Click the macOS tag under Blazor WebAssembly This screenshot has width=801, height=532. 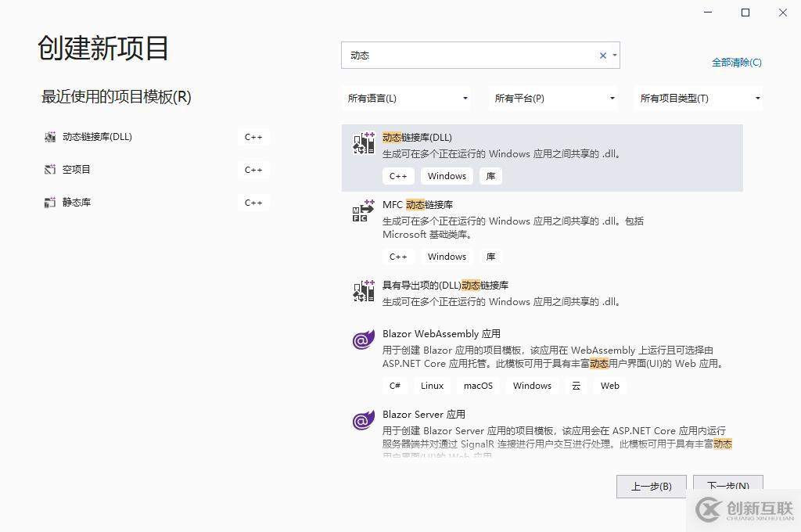pos(478,386)
